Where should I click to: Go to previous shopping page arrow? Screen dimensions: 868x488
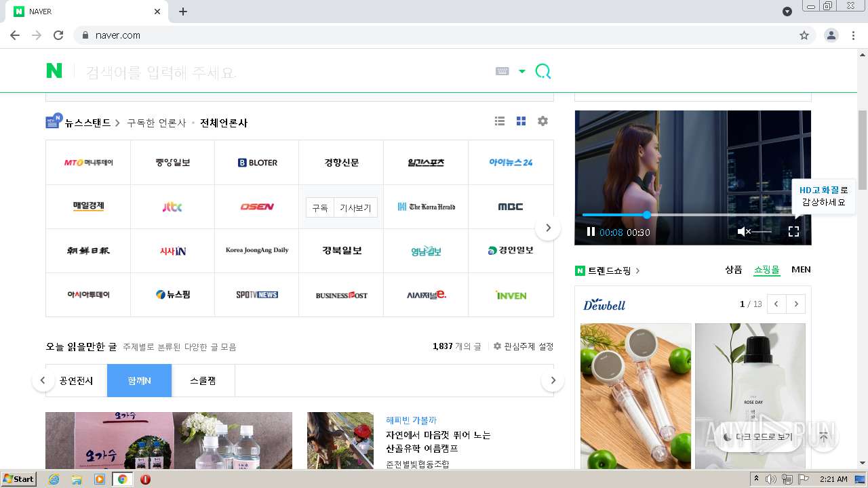776,304
